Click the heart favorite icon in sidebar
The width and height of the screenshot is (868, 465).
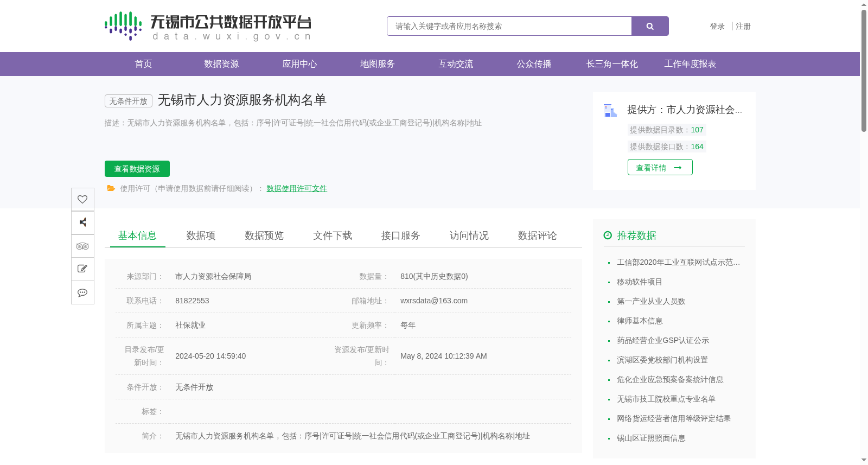pyautogui.click(x=82, y=199)
